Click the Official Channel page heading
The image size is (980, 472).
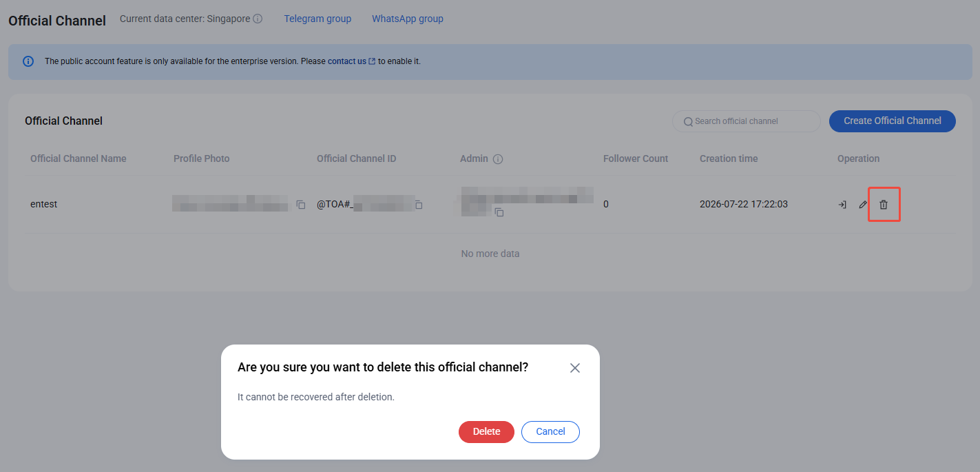[x=57, y=21]
